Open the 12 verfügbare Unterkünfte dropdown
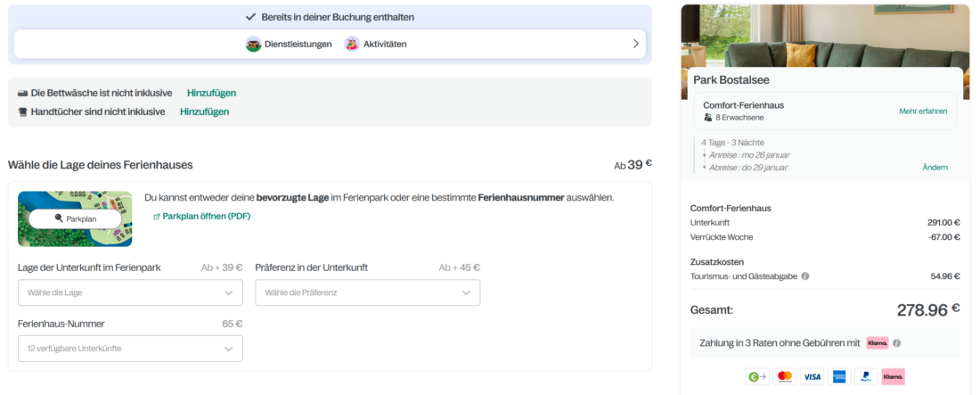Viewport: 980px width, 395px height. [131, 349]
